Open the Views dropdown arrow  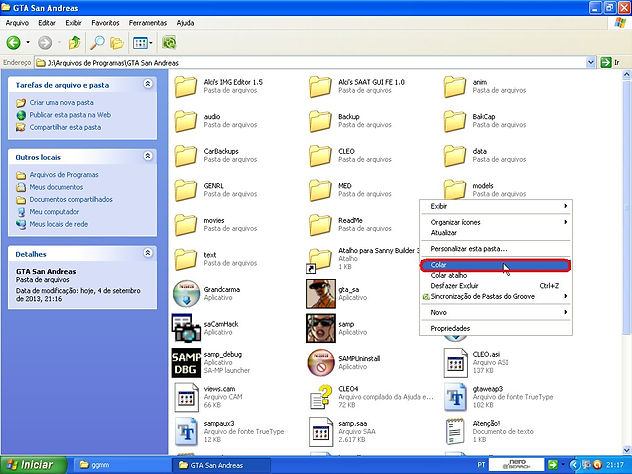point(151,42)
